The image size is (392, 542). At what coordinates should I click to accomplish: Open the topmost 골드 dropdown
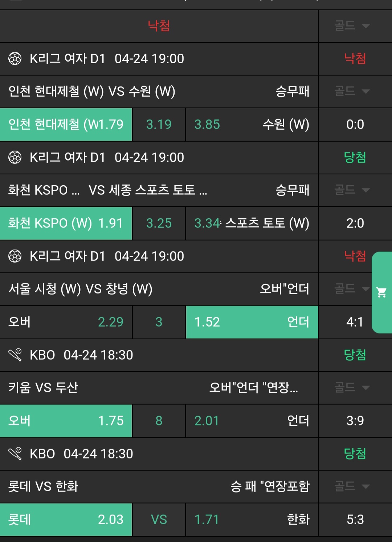(352, 26)
